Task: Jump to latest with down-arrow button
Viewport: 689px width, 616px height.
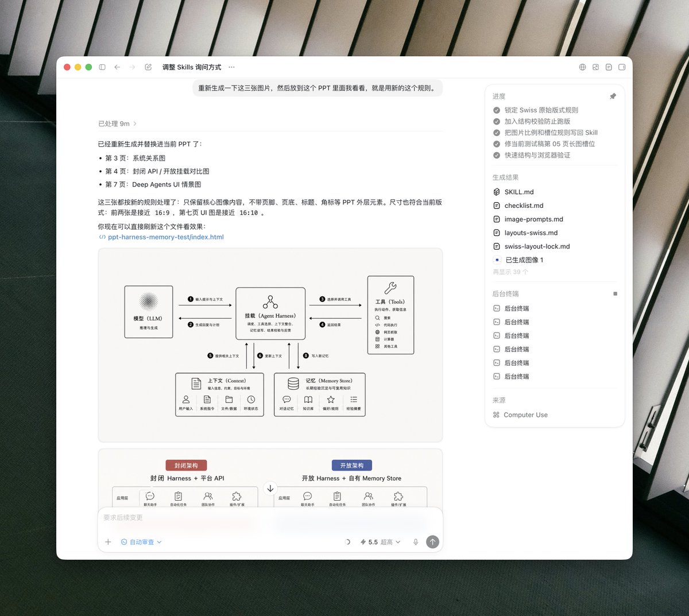Action: [x=270, y=488]
